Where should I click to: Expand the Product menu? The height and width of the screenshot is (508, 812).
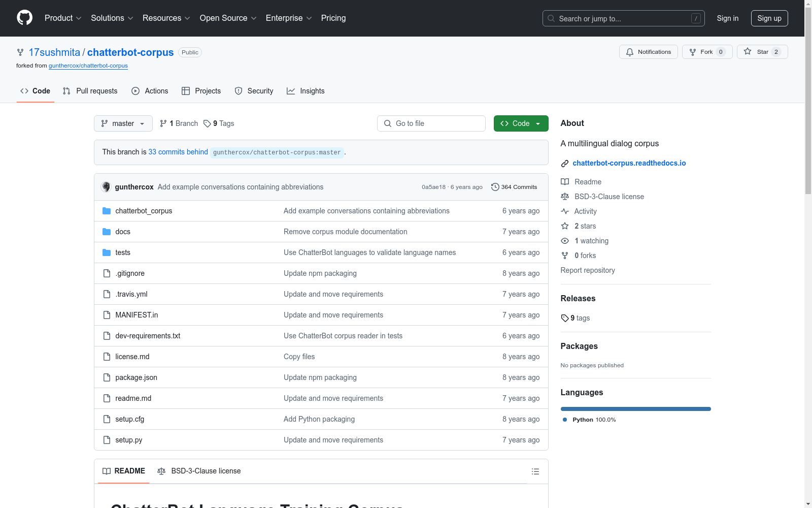tap(63, 18)
